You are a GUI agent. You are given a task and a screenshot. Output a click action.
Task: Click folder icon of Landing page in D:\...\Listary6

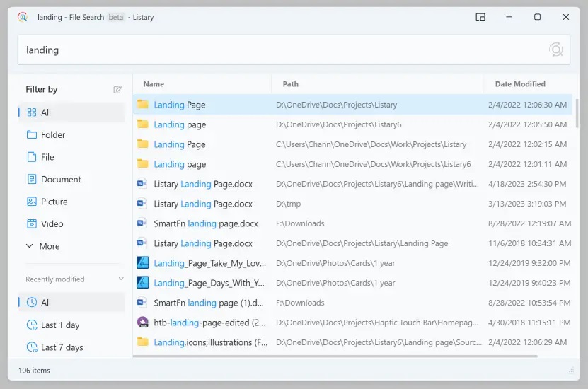pyautogui.click(x=142, y=124)
